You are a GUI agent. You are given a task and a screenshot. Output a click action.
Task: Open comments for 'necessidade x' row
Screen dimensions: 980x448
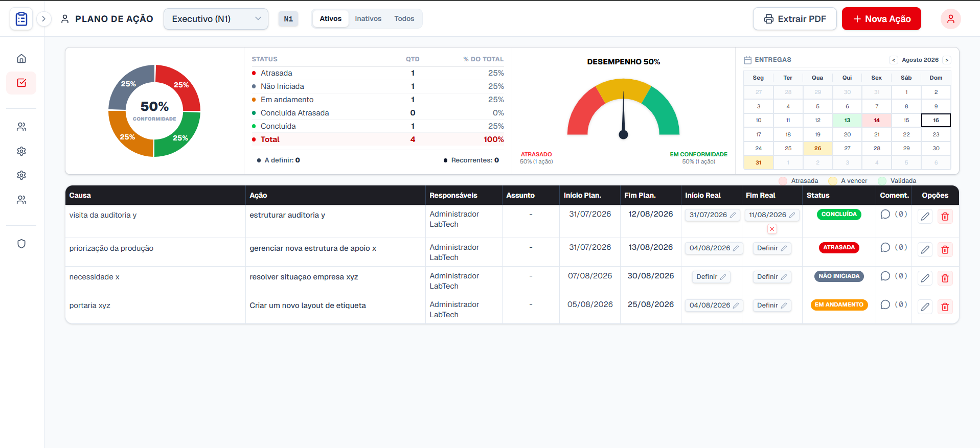click(x=885, y=276)
